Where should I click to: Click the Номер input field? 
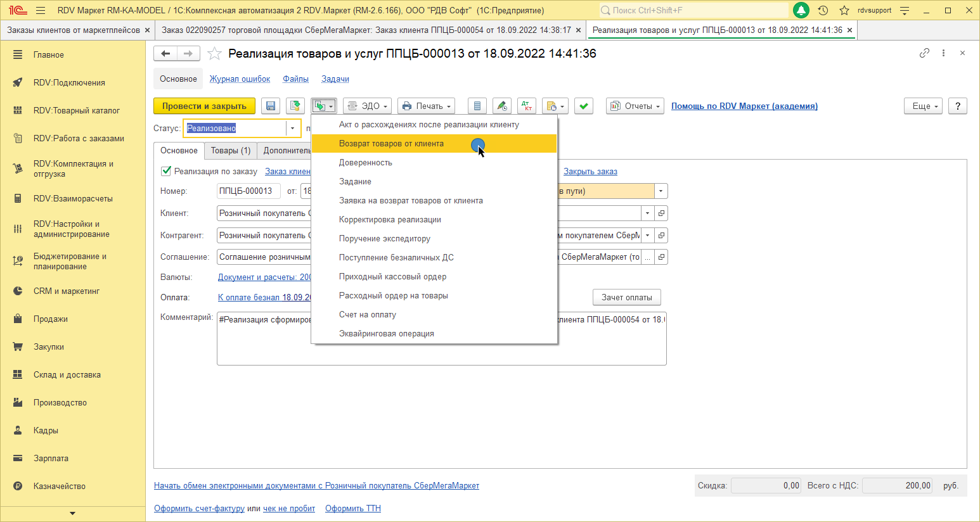(x=248, y=191)
